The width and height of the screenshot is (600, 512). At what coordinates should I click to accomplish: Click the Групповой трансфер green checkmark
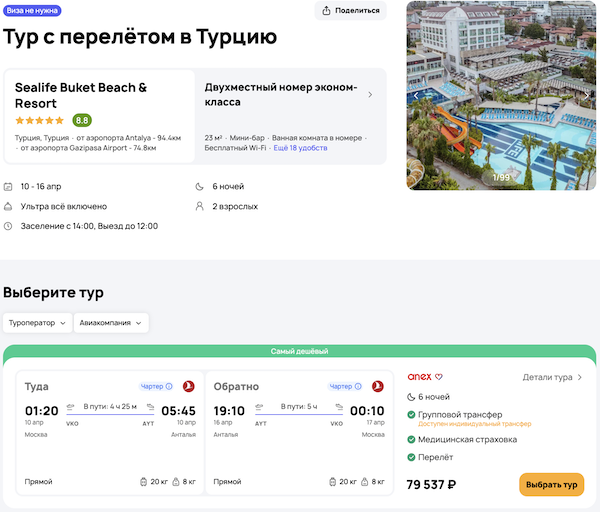[x=412, y=415]
